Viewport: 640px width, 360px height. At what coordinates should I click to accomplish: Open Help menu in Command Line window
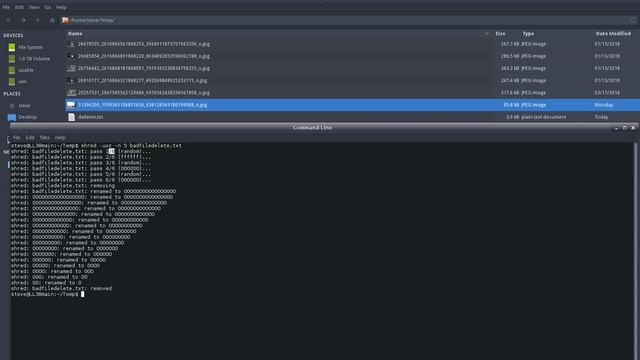(60, 138)
